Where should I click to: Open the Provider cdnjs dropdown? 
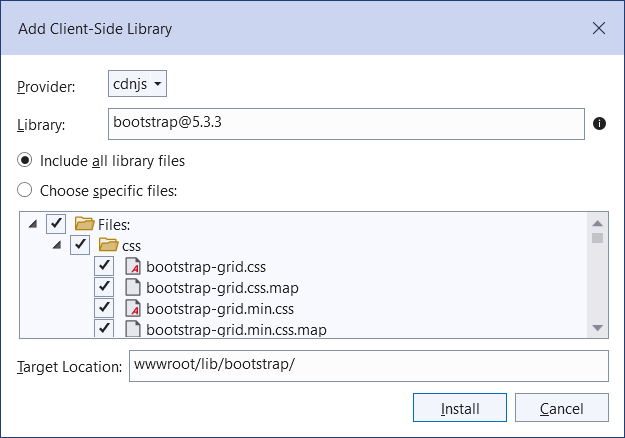tap(137, 84)
